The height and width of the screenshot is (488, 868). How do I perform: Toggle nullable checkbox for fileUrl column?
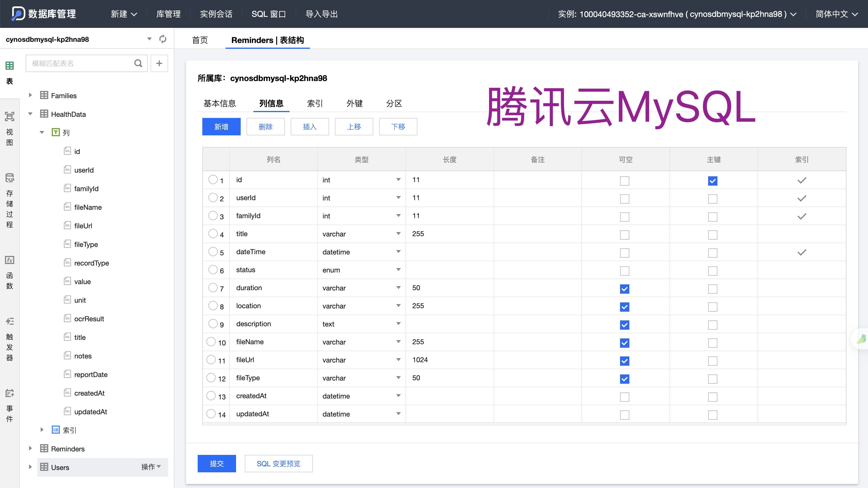pyautogui.click(x=625, y=361)
